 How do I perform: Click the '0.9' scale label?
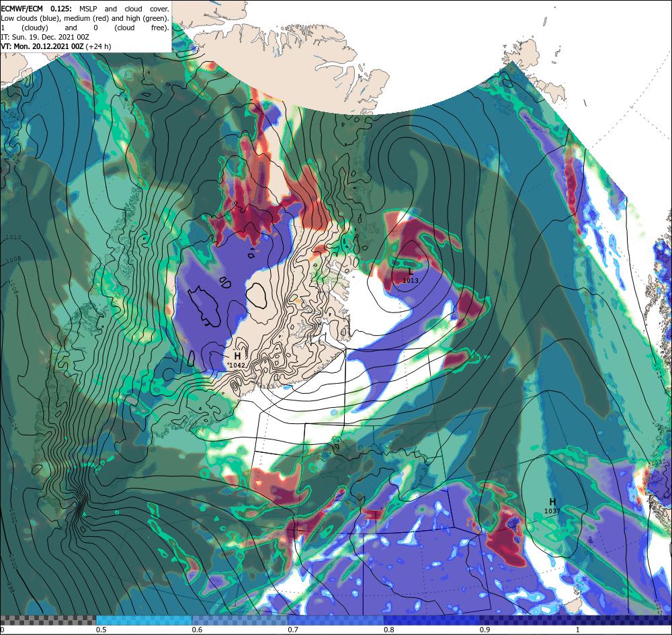click(x=485, y=630)
